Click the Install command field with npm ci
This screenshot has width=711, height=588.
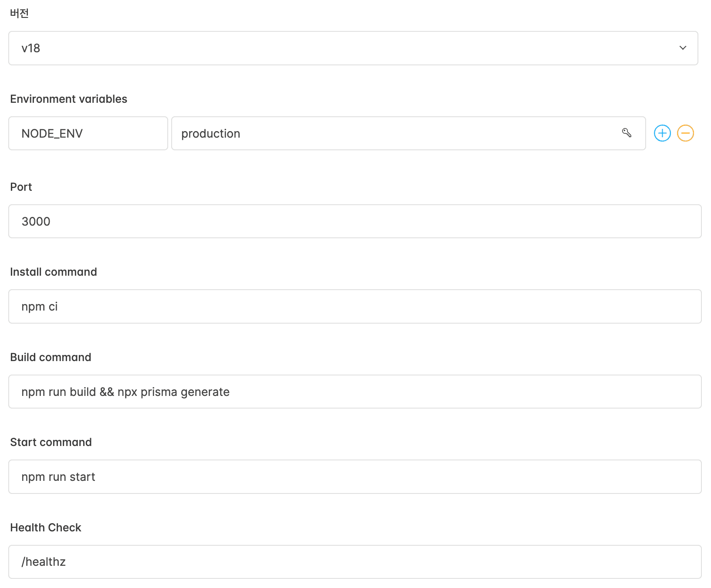pos(355,307)
